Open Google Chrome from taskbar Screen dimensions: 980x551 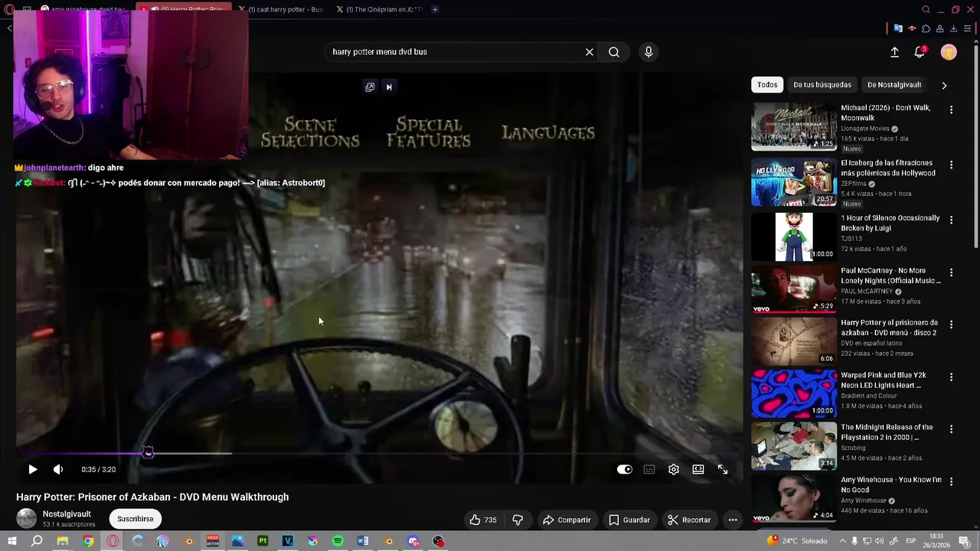(88, 541)
